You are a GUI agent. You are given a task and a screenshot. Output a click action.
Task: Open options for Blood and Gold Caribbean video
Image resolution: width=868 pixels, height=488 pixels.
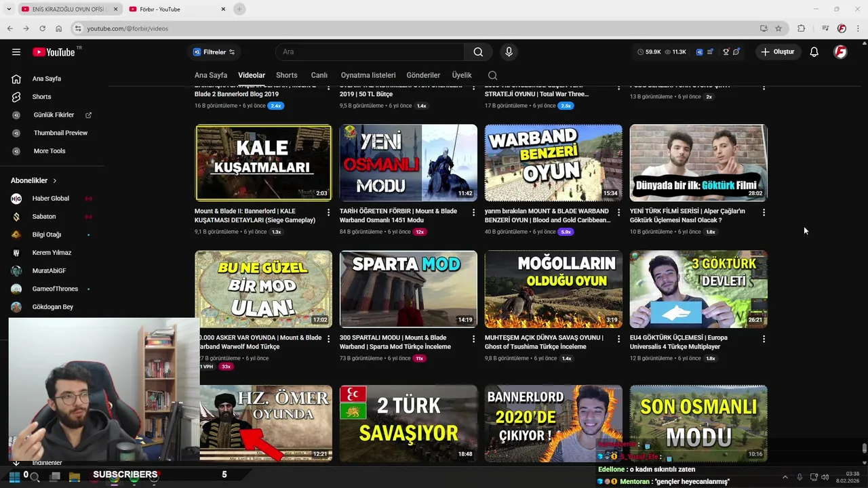tap(618, 212)
